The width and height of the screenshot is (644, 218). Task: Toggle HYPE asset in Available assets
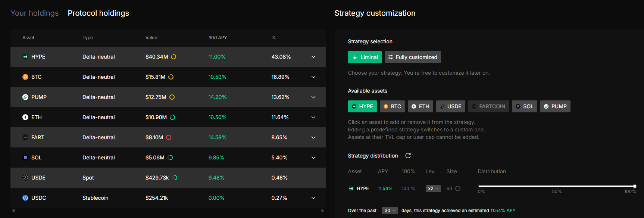click(x=362, y=106)
